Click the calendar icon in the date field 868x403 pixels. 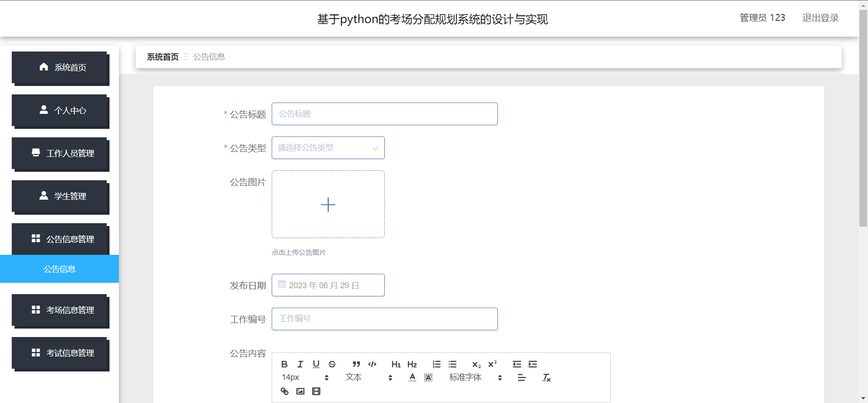tap(282, 284)
